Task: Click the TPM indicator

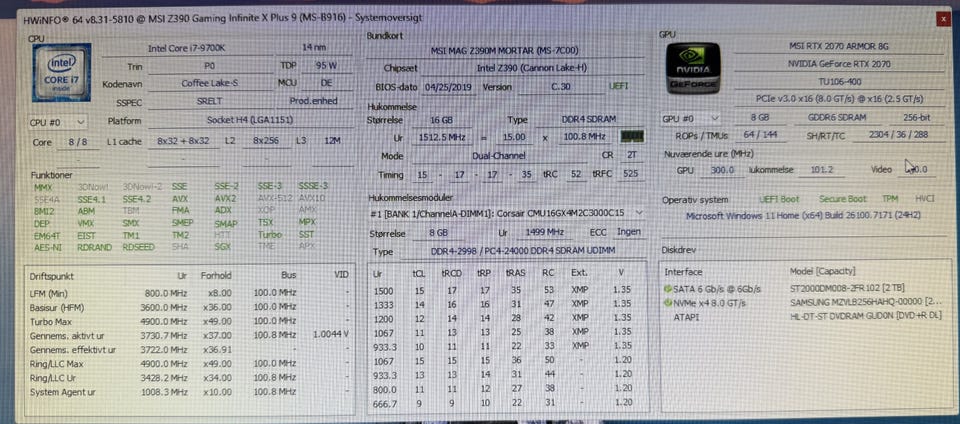Action: (890, 199)
